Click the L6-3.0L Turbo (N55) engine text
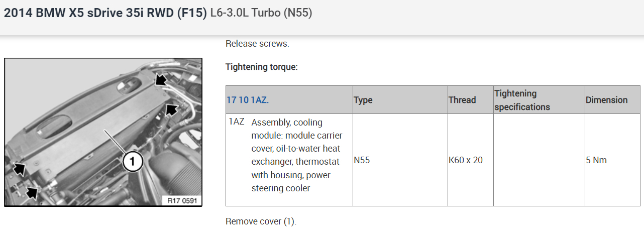This screenshot has width=644, height=238. click(x=261, y=13)
